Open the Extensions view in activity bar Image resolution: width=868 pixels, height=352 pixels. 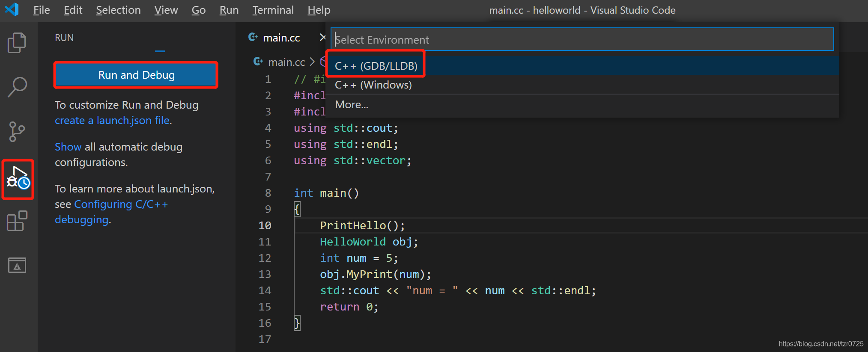tap(17, 221)
